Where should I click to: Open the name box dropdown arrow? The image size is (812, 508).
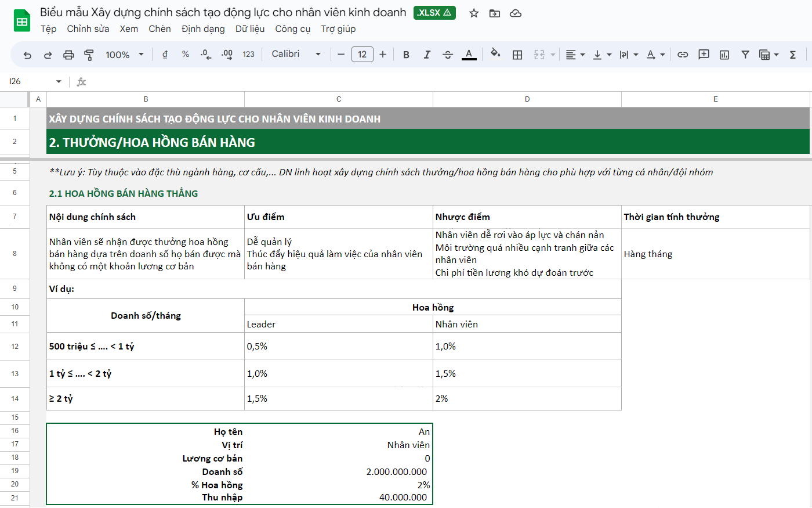tap(59, 82)
